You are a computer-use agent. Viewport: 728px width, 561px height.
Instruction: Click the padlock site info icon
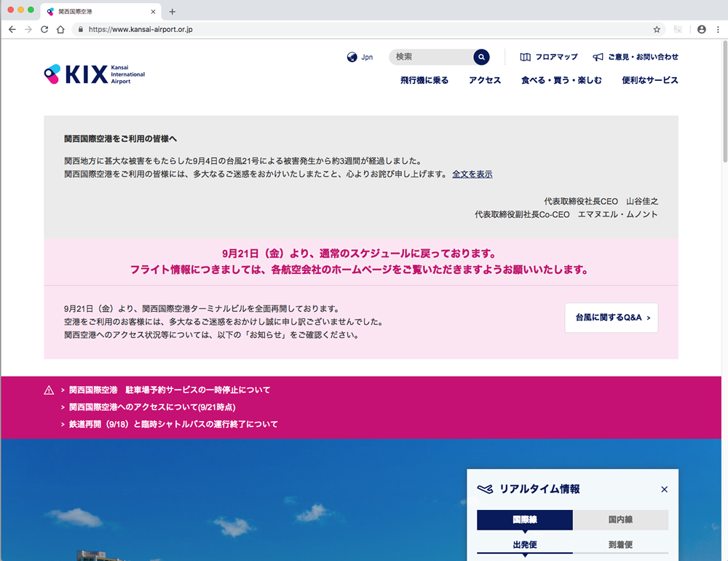point(81,29)
